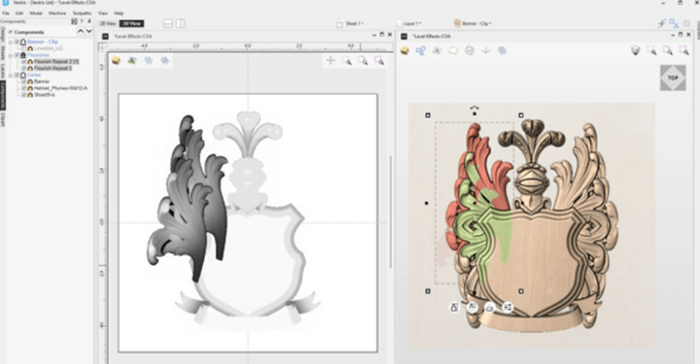The height and width of the screenshot is (364, 700).
Task: Click the snap options icon top right
Action: [662, 23]
